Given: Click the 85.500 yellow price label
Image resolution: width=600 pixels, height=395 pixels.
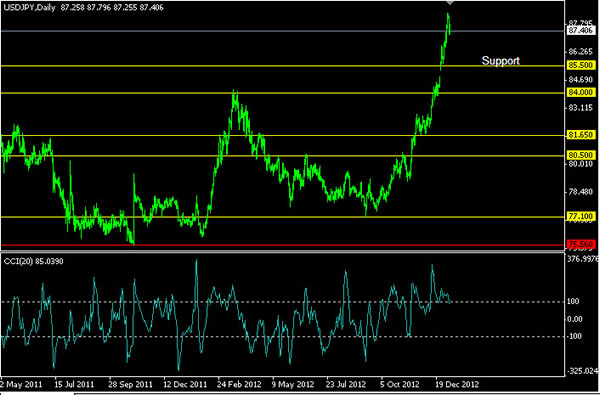Looking at the screenshot, I should pyautogui.click(x=581, y=65).
